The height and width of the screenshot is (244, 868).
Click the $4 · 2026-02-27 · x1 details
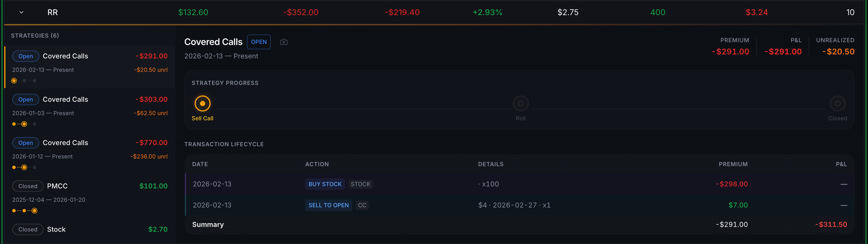coord(514,205)
